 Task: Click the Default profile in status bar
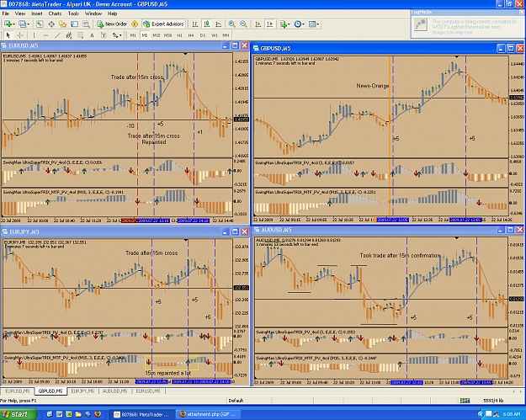click(236, 401)
